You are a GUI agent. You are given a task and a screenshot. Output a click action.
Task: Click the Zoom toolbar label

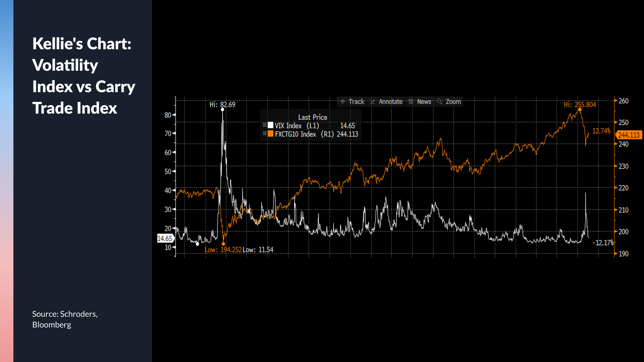pos(453,102)
